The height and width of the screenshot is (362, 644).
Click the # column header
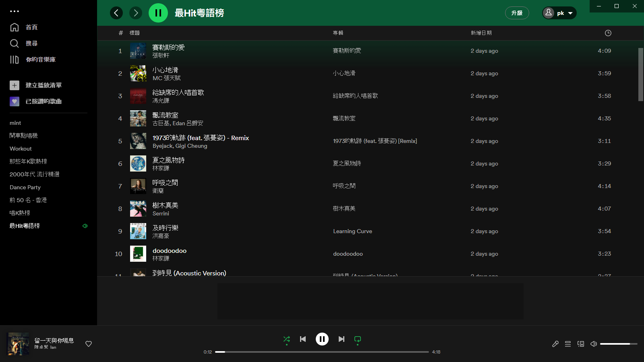[121, 33]
